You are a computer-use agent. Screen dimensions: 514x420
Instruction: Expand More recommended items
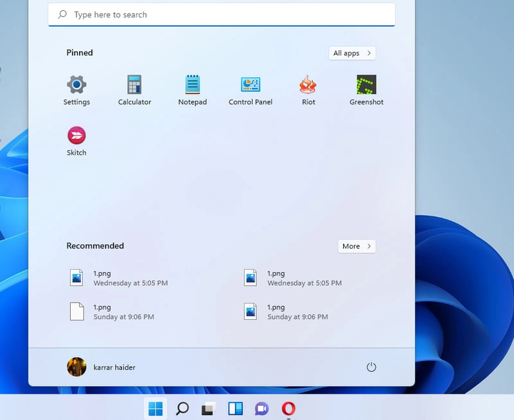(357, 246)
